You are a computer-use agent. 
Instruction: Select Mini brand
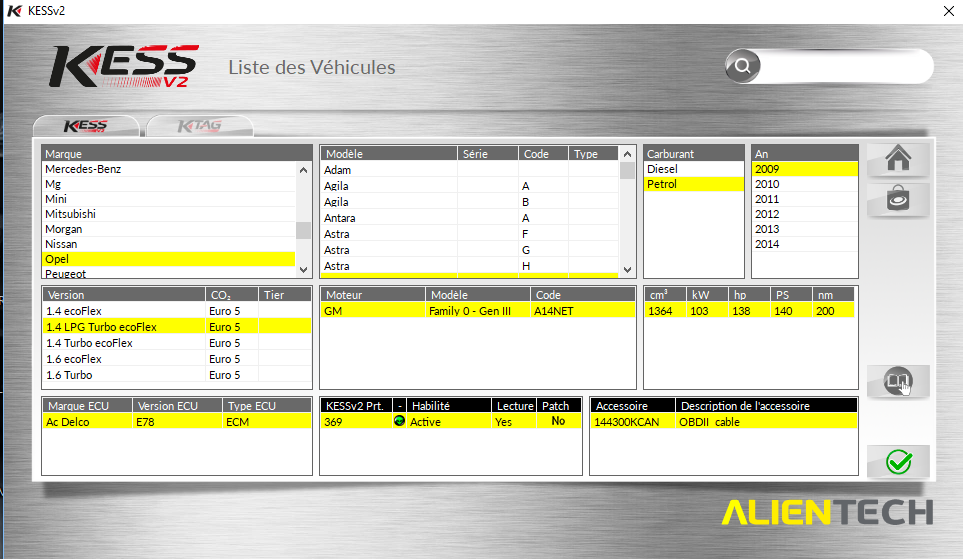pyautogui.click(x=169, y=199)
